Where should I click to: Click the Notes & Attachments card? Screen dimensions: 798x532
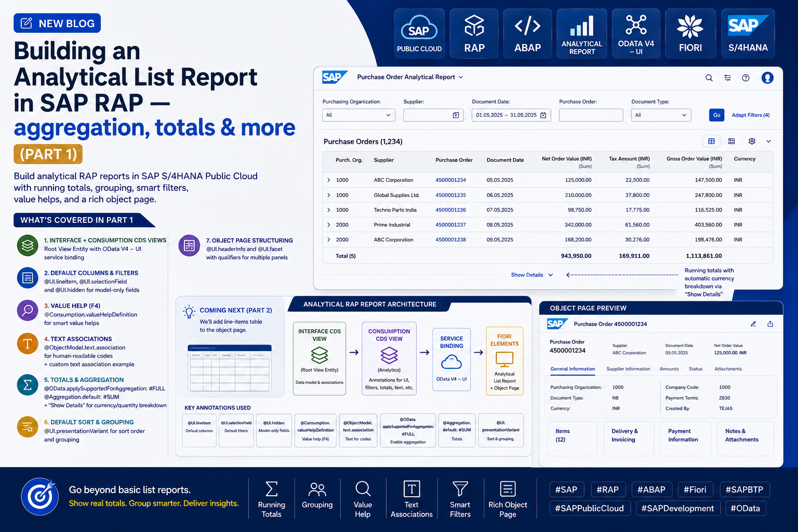pos(746,438)
